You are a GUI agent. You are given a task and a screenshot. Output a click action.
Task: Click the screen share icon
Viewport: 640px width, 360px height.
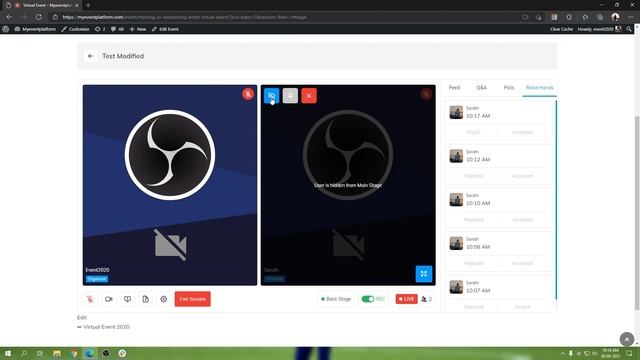(127, 299)
